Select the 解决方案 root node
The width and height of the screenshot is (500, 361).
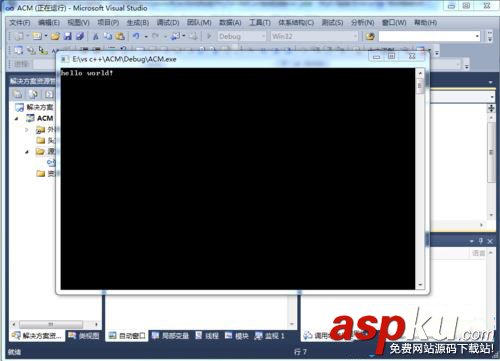coord(34,107)
